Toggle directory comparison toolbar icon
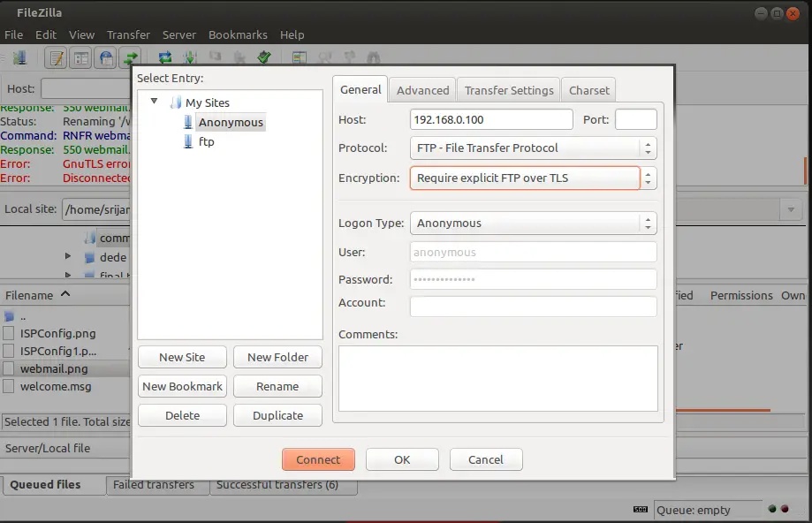 coord(324,57)
